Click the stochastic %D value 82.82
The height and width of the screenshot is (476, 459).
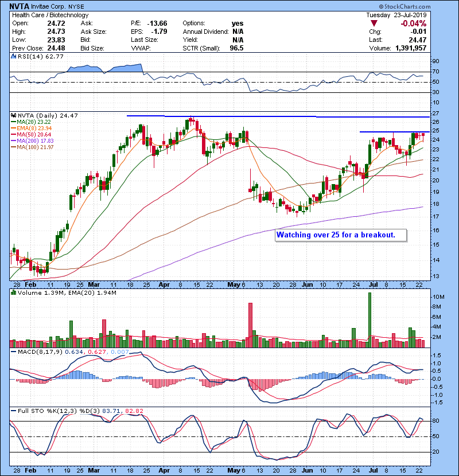click(134, 411)
